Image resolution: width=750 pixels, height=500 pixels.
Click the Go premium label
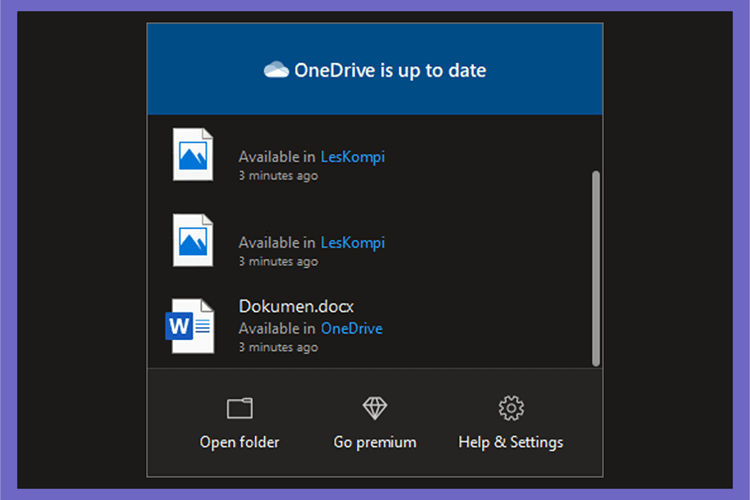[375, 442]
